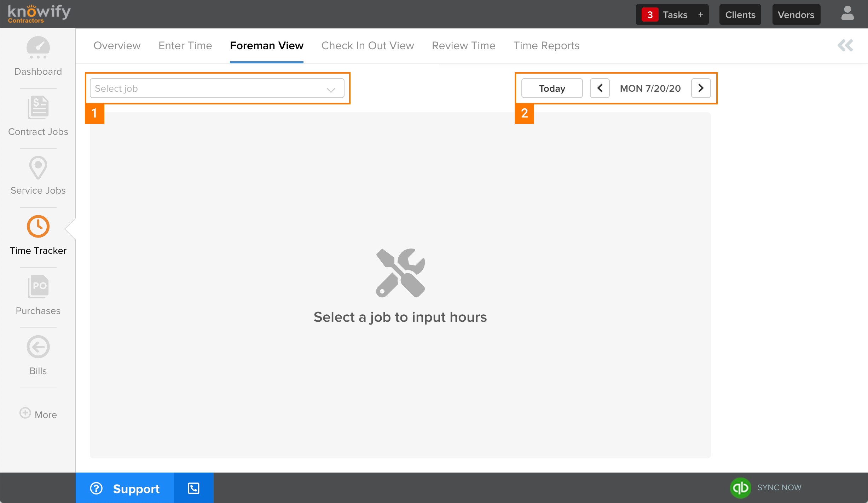Select the Foreman View tab
Image resolution: width=868 pixels, height=503 pixels.
point(267,46)
